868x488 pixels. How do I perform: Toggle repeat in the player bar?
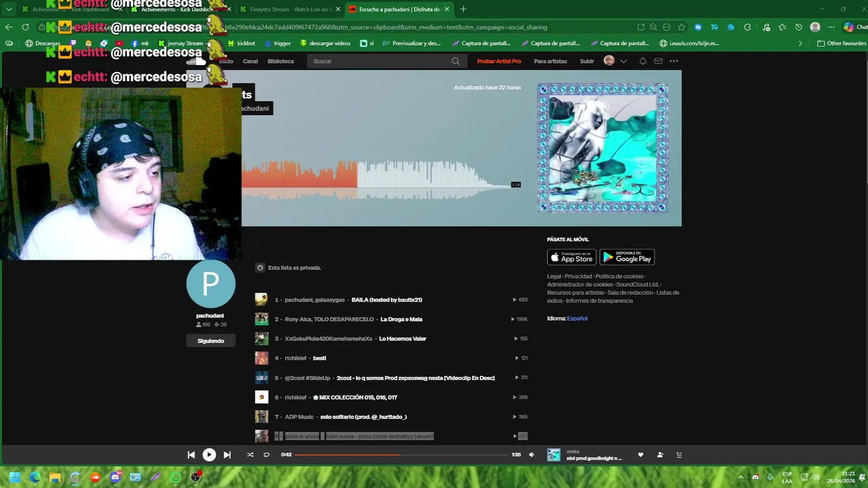coord(267,455)
